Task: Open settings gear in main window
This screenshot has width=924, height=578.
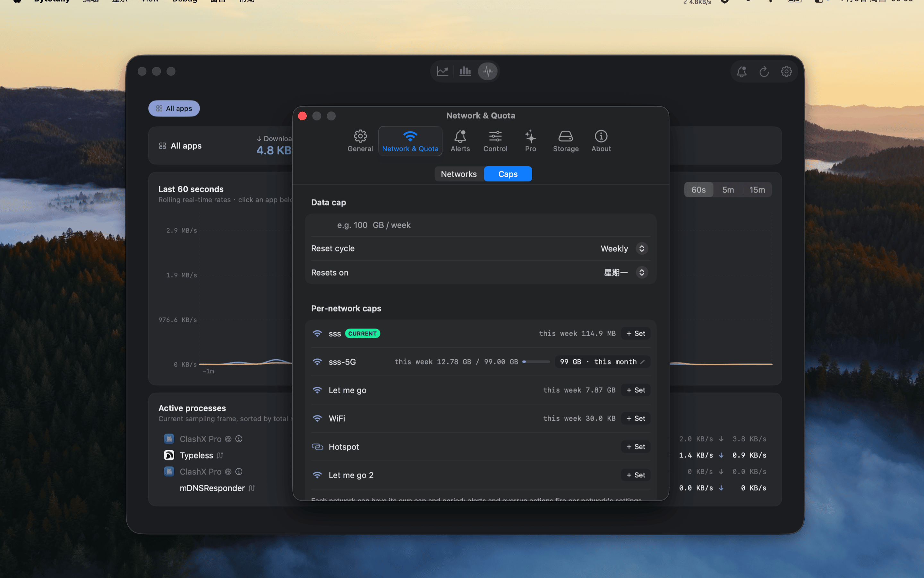Action: click(x=786, y=72)
